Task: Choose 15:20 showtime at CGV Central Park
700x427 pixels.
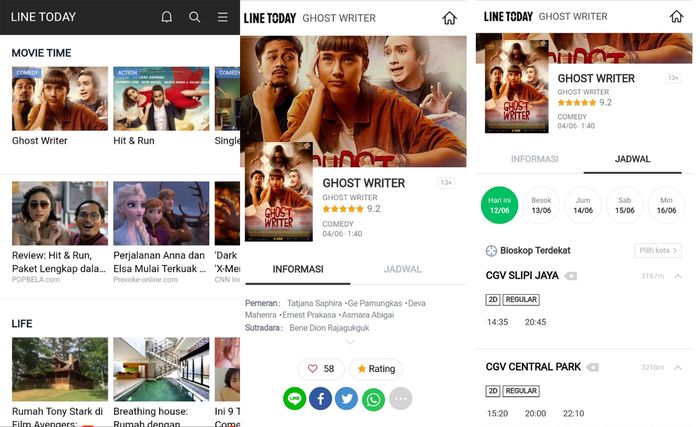Action: click(x=497, y=414)
